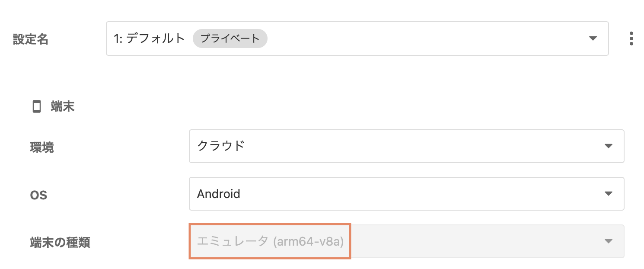The width and height of the screenshot is (644, 269).
Task: Open the 設定名 settings combo box
Action: (357, 38)
